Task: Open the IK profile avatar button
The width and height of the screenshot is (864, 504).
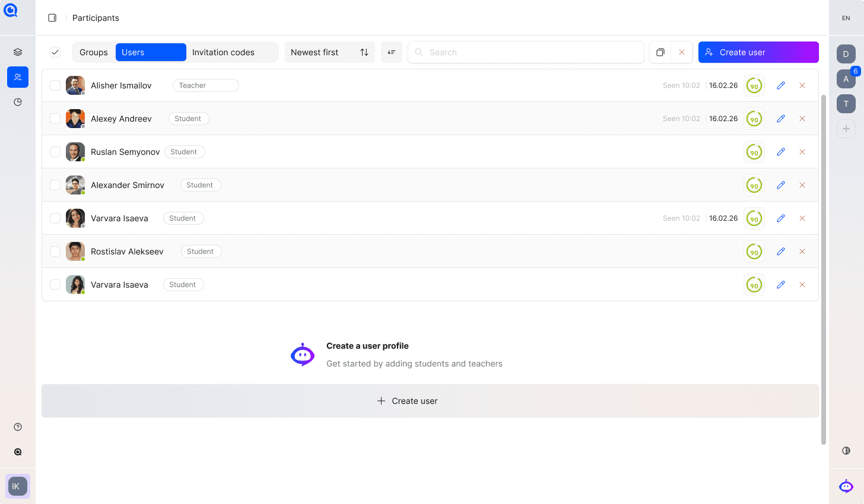Action: [x=18, y=486]
